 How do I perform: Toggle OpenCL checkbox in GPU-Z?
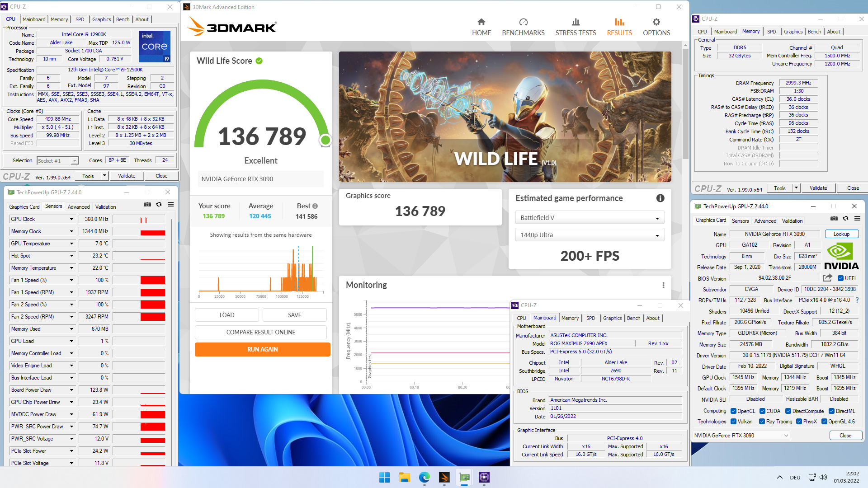pyautogui.click(x=733, y=411)
